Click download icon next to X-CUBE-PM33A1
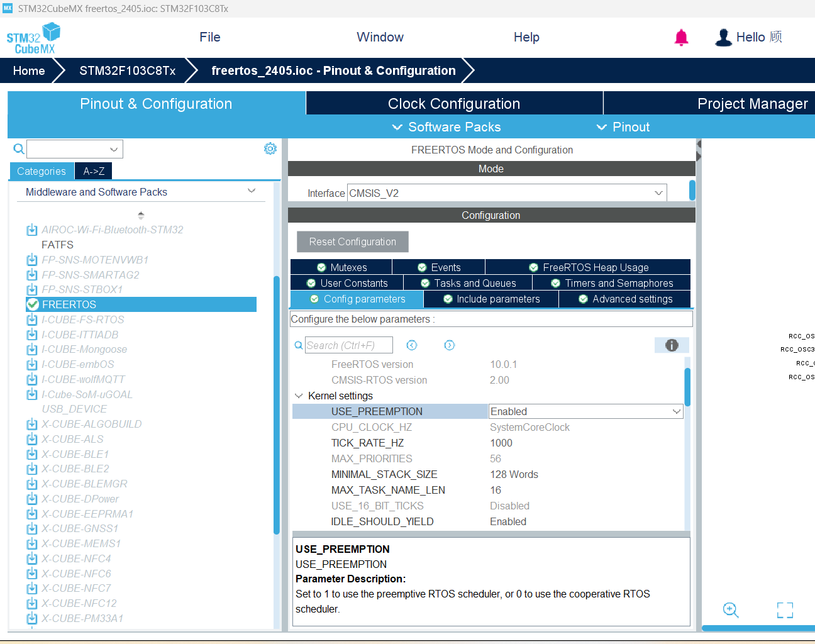815x644 pixels. (32, 618)
